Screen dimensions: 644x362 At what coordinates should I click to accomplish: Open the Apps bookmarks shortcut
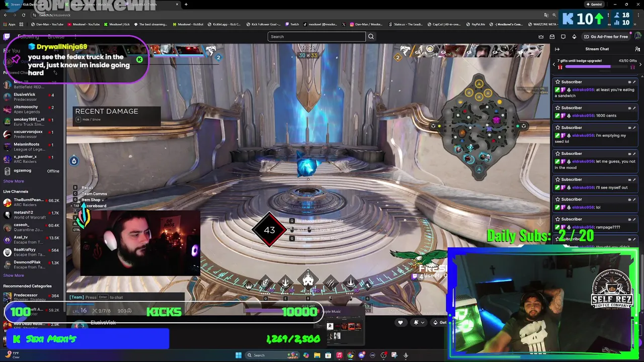pos(9,24)
